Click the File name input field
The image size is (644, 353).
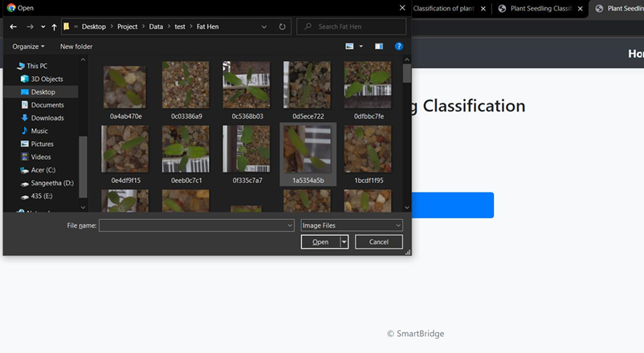point(197,225)
